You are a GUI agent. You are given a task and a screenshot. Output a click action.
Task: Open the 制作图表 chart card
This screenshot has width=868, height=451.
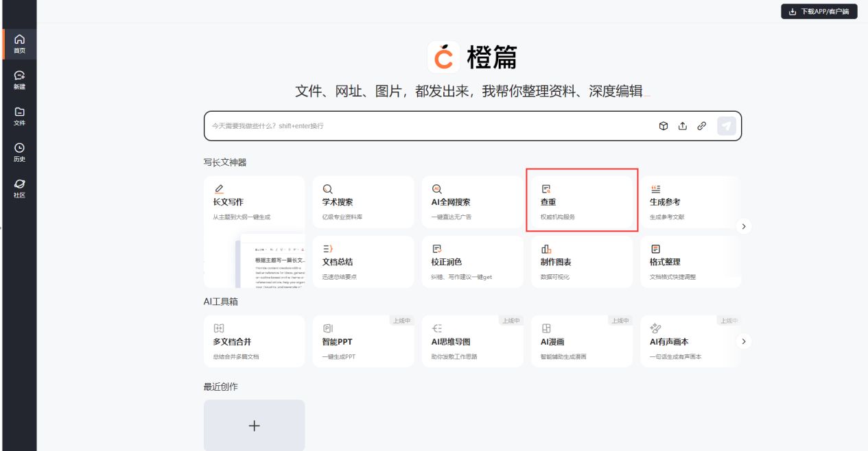click(581, 262)
